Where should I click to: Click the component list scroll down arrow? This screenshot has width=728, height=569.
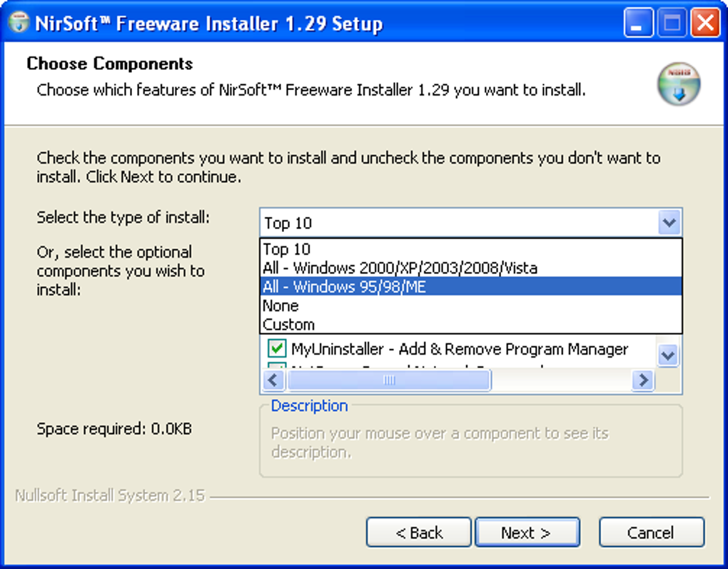click(667, 356)
